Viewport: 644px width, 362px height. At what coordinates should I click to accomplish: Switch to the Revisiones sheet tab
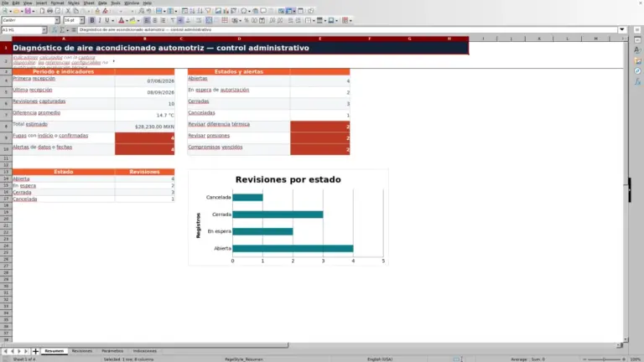point(81,351)
